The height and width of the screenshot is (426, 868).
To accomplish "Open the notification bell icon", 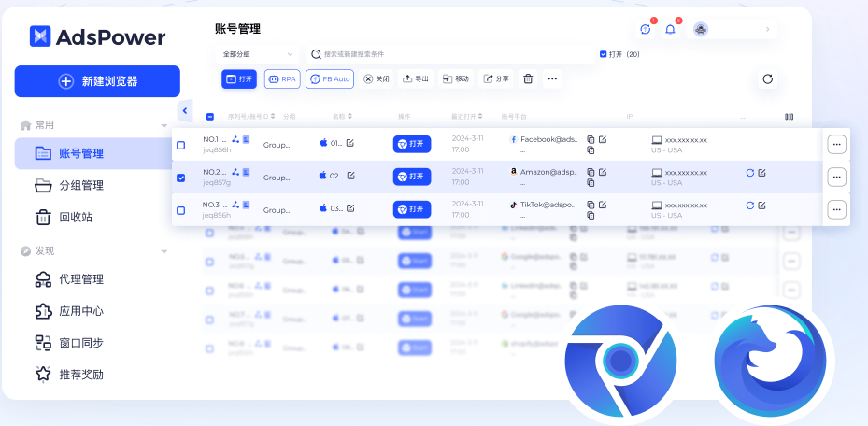I will [x=670, y=29].
